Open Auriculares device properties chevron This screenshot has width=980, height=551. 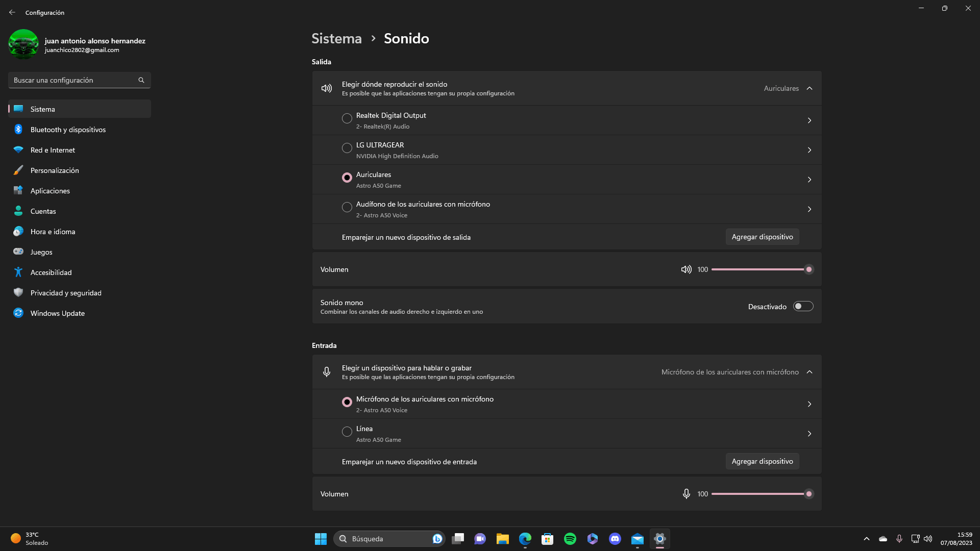click(810, 180)
